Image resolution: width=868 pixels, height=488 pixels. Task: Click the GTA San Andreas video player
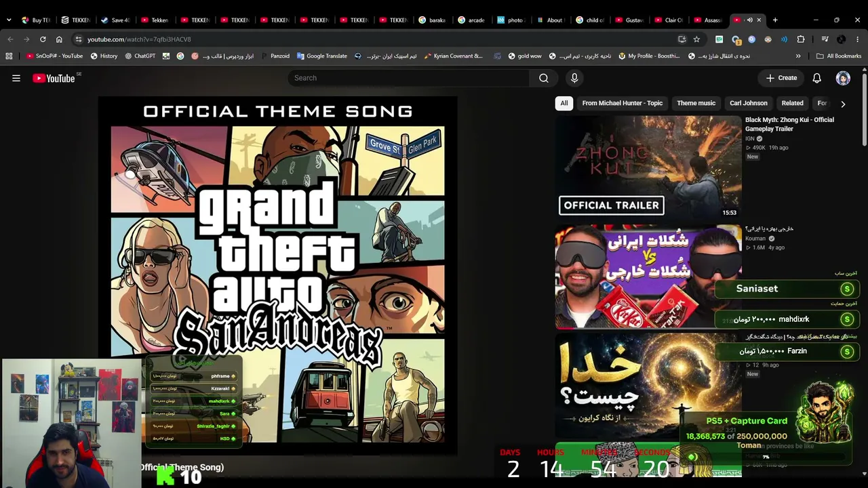pos(278,275)
